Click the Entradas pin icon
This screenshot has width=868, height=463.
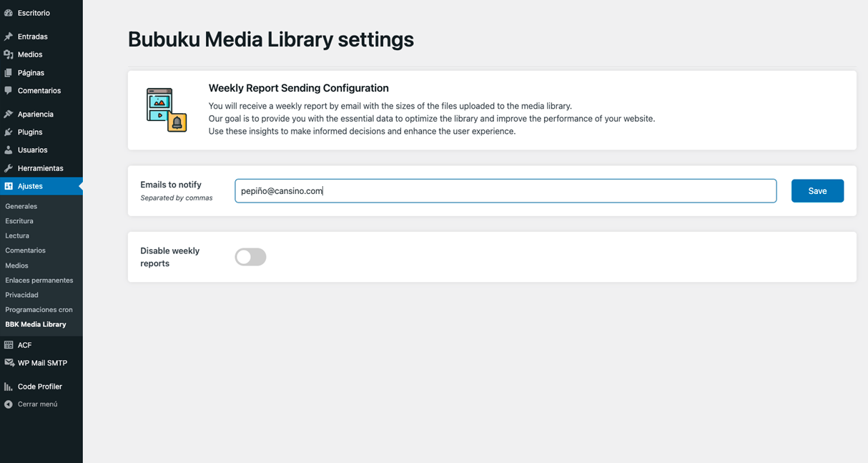tap(9, 36)
